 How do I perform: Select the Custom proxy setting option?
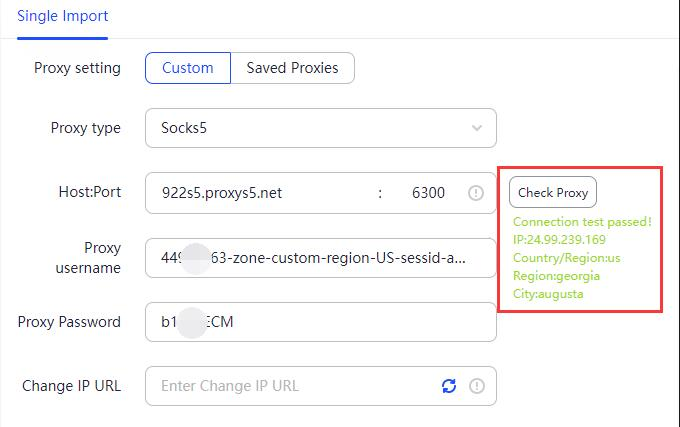(x=188, y=68)
